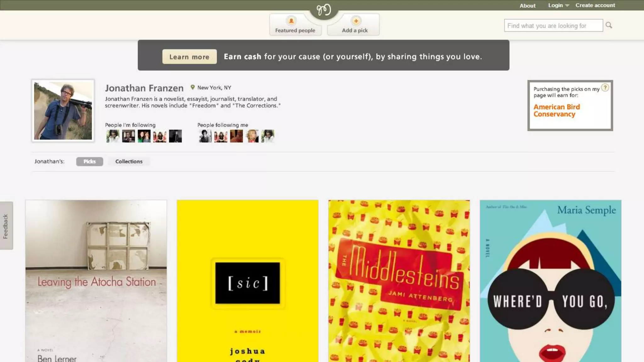
Task: Open Leaving the Atocha Station book cover
Action: [x=96, y=281]
